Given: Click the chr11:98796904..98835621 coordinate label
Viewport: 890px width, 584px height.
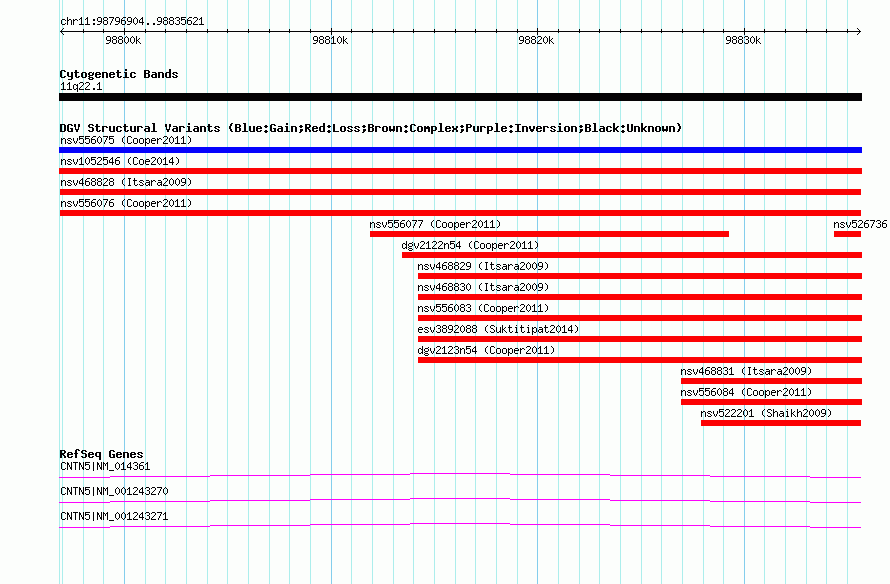Looking at the screenshot, I should click(132, 21).
